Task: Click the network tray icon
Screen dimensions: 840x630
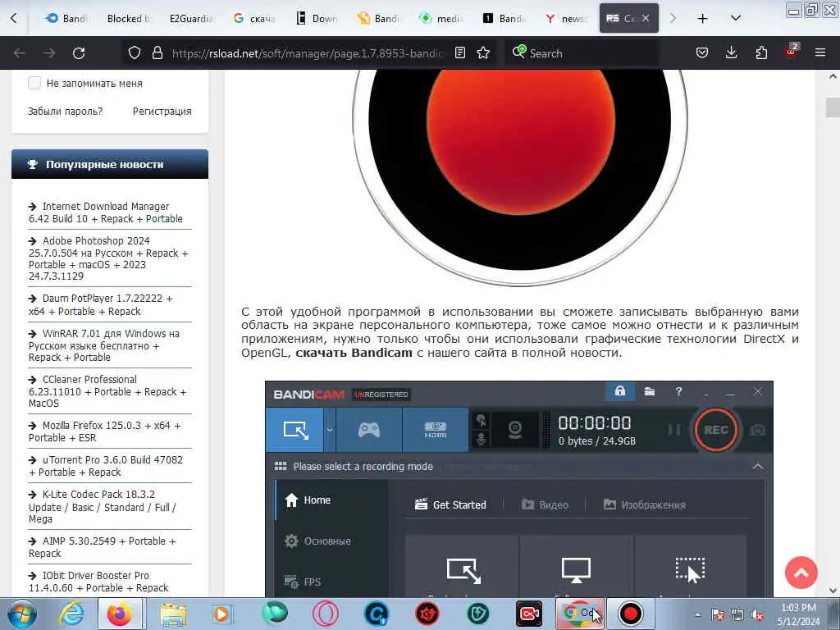Action: (x=737, y=615)
